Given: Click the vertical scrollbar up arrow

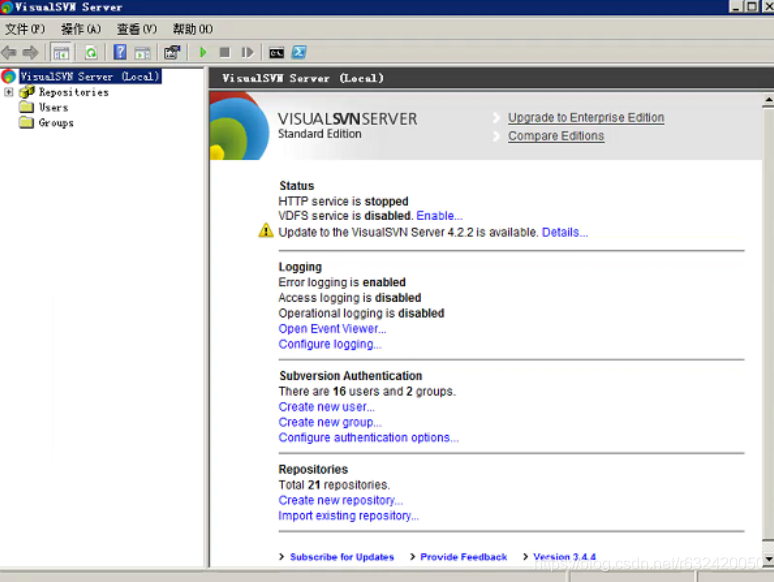Looking at the screenshot, I should [768, 99].
